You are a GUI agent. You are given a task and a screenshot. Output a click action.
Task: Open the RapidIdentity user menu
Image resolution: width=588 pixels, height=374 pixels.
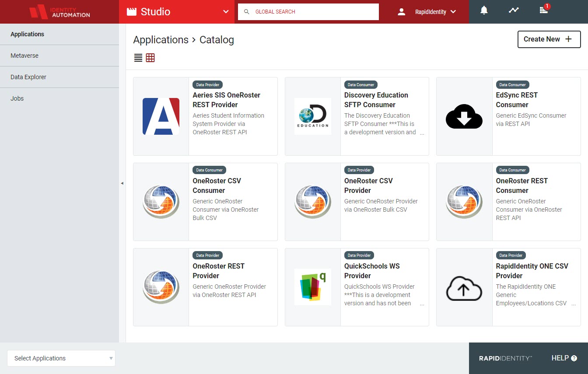point(435,12)
